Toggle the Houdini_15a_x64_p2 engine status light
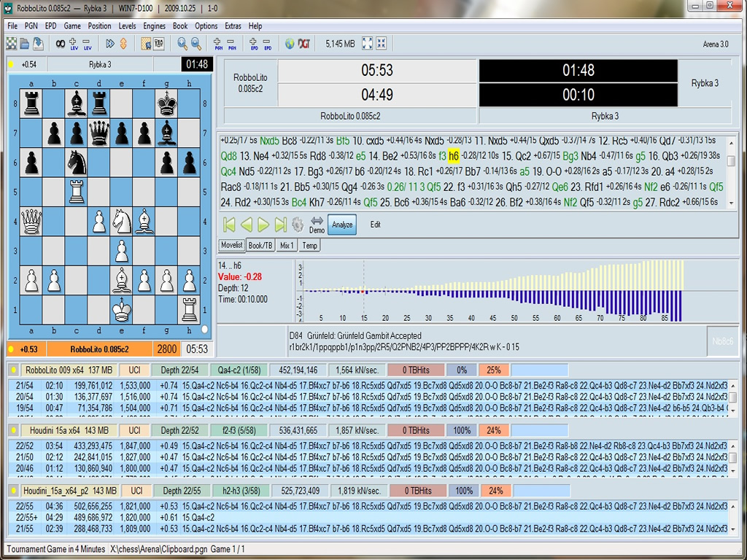This screenshot has width=747, height=560. 13,491
